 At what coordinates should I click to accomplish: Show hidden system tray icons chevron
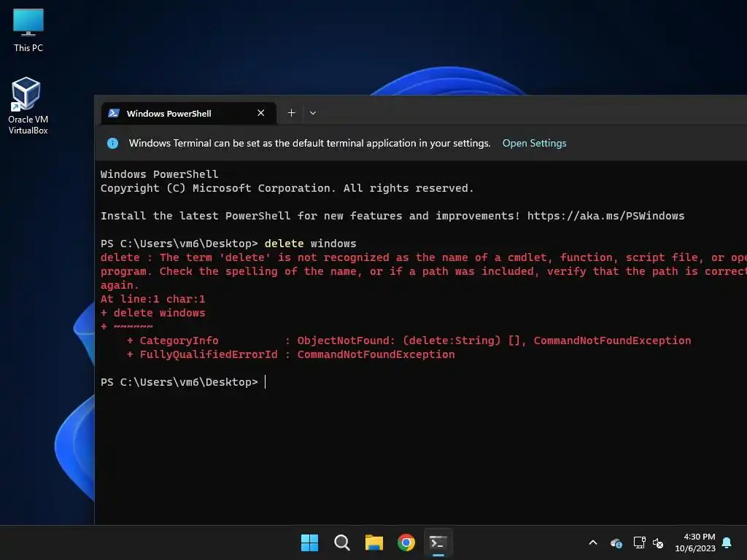[593, 542]
